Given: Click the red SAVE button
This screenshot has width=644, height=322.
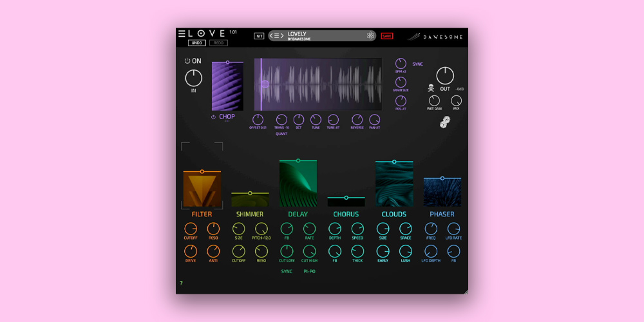Looking at the screenshot, I should 387,36.
